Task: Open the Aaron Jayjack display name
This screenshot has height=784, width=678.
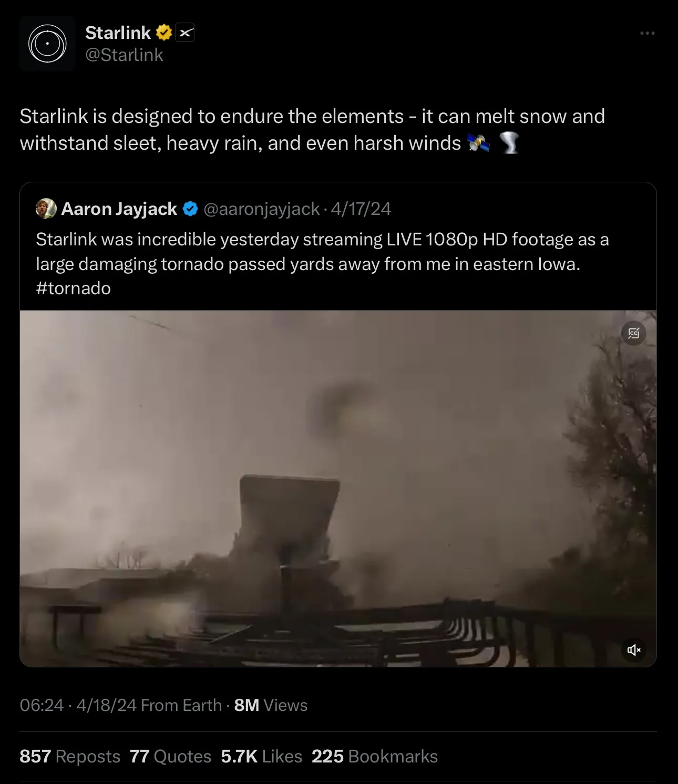Action: [119, 209]
